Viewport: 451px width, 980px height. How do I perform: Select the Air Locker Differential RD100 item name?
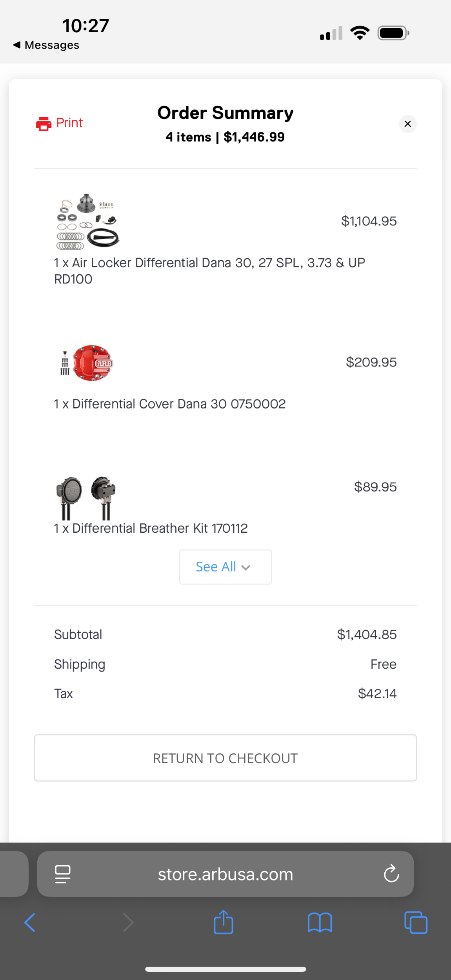tap(209, 270)
